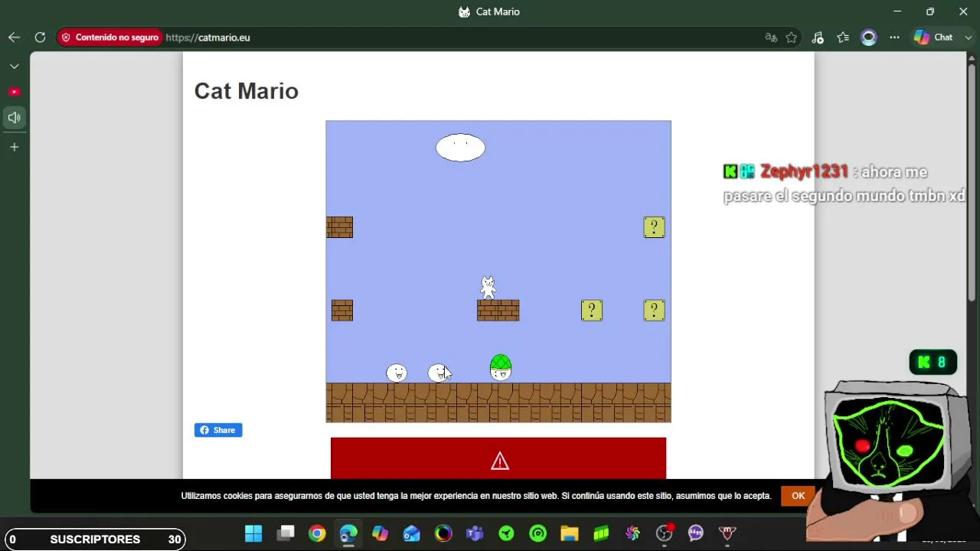Expand the chevron next to Chat
Viewport: 980px width, 551px height.
pos(969,37)
